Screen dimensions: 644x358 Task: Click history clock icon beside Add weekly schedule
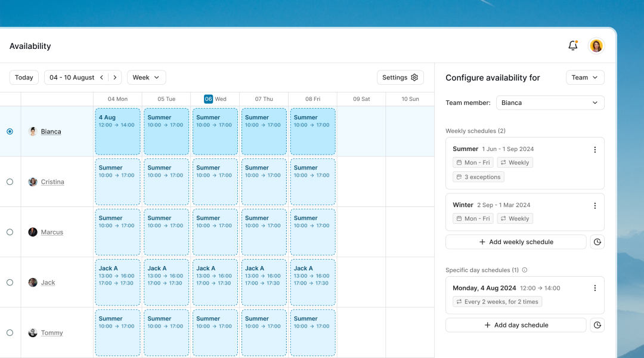597,242
